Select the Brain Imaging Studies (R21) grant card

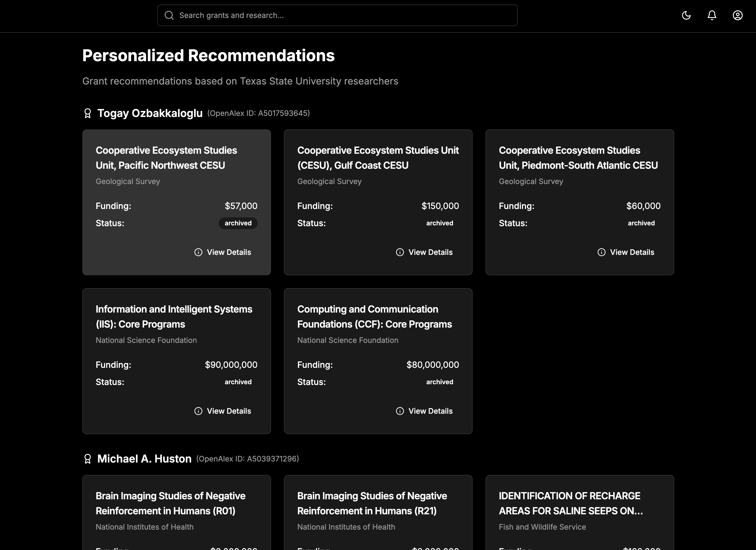click(x=372, y=503)
